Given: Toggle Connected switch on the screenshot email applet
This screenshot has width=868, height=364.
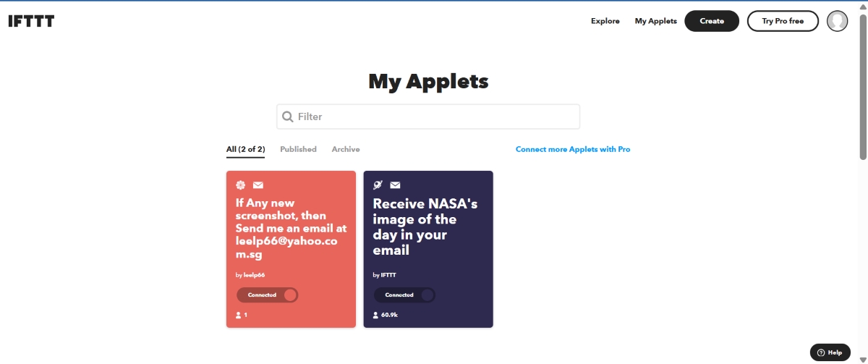Looking at the screenshot, I should click(x=267, y=295).
